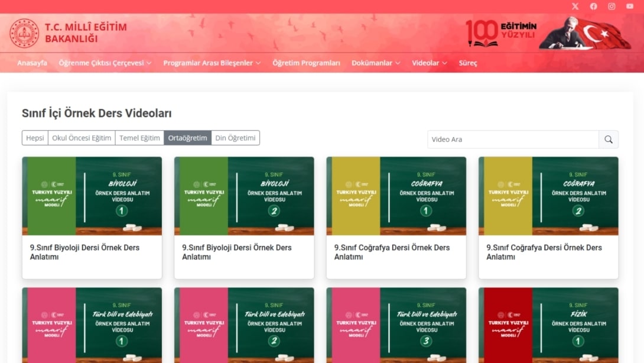
Task: Open Türk Dili ve Edebiyatı video 3 thumbnail
Action: click(x=396, y=325)
